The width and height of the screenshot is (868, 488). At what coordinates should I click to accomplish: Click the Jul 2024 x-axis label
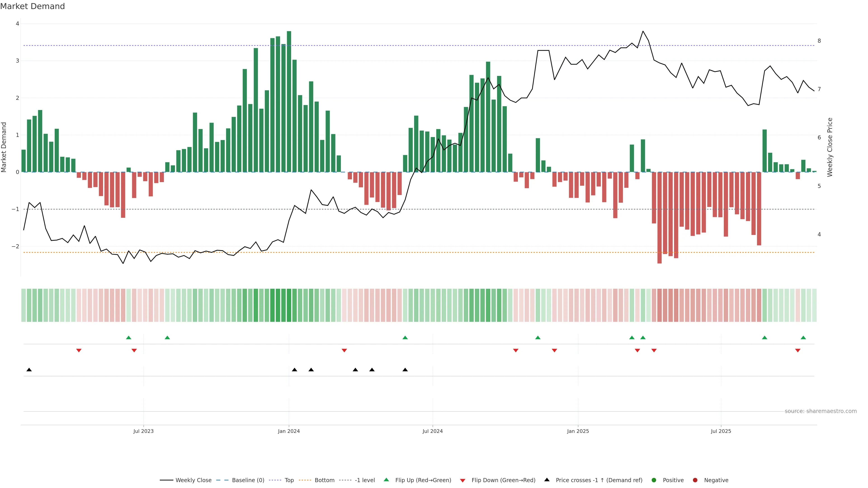coord(433,431)
